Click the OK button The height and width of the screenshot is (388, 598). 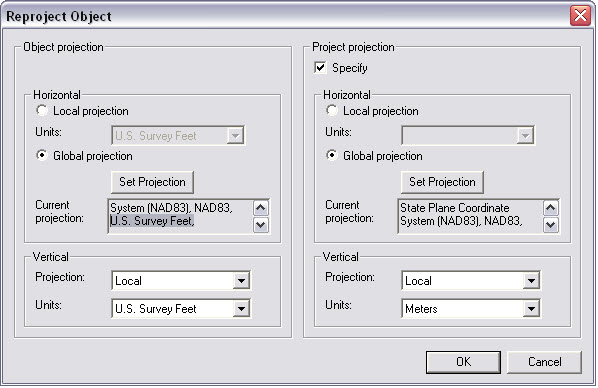[x=463, y=362]
